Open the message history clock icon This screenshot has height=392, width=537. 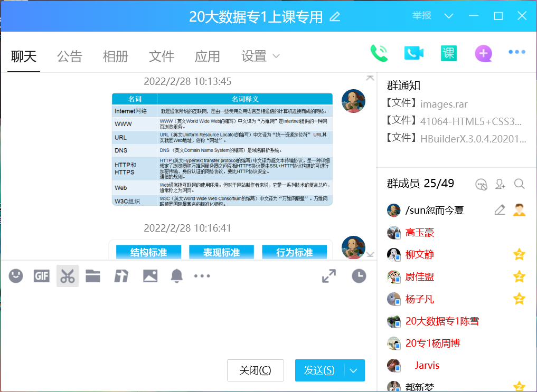(359, 276)
